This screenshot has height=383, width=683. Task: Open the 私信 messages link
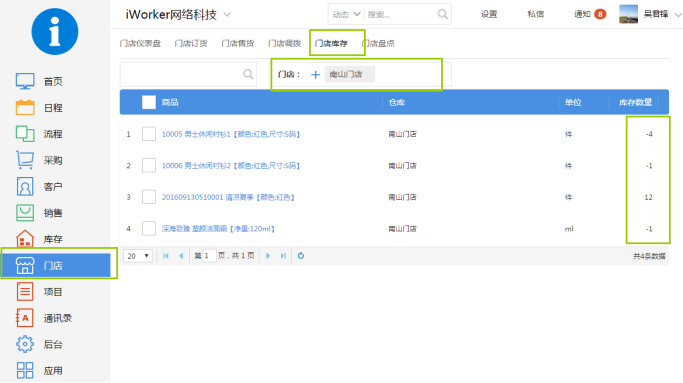[x=535, y=14]
